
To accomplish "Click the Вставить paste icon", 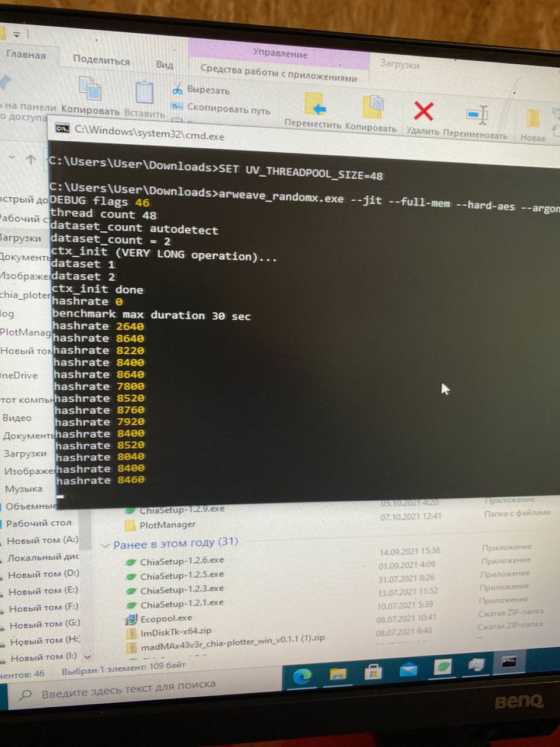I will click(144, 93).
